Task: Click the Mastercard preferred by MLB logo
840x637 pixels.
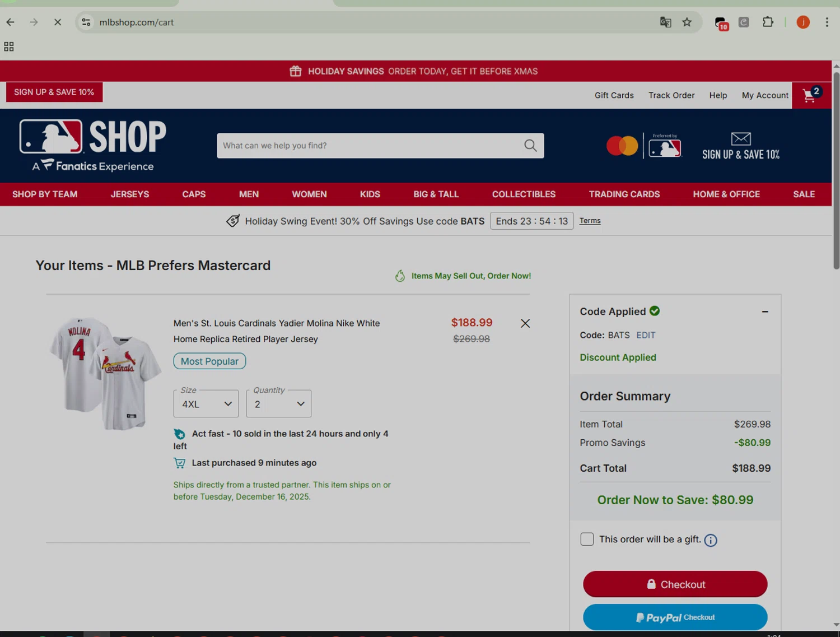Action: click(643, 146)
